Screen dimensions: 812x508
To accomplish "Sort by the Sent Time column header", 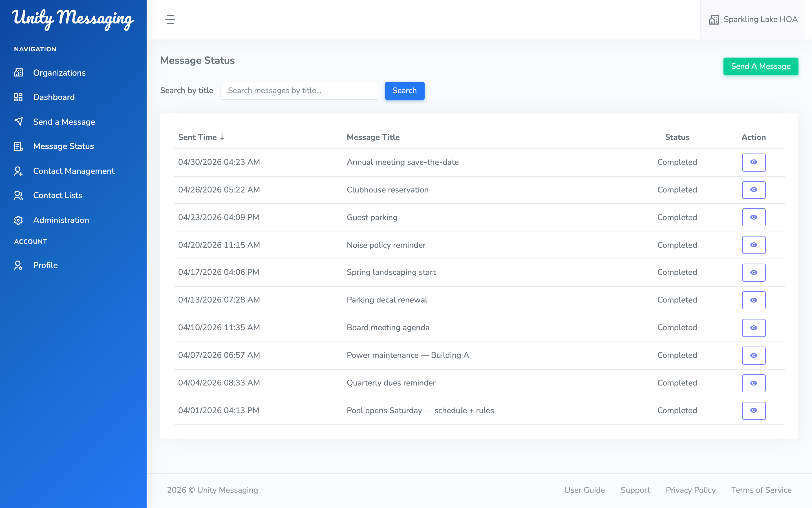I will (x=201, y=137).
